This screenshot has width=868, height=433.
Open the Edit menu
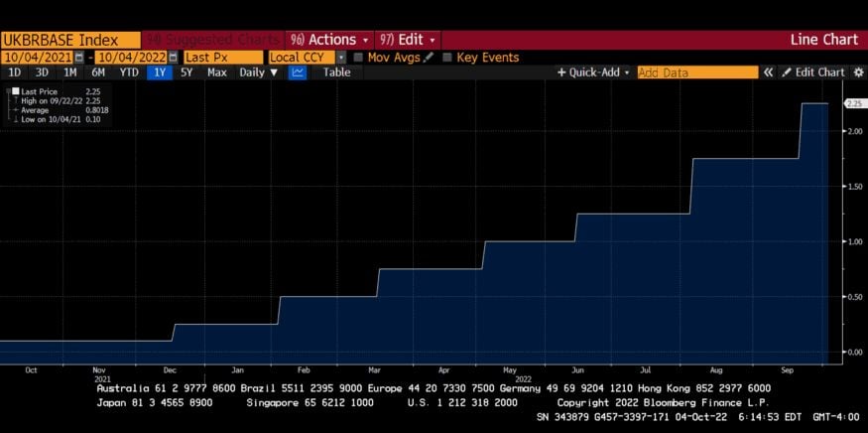tap(408, 40)
